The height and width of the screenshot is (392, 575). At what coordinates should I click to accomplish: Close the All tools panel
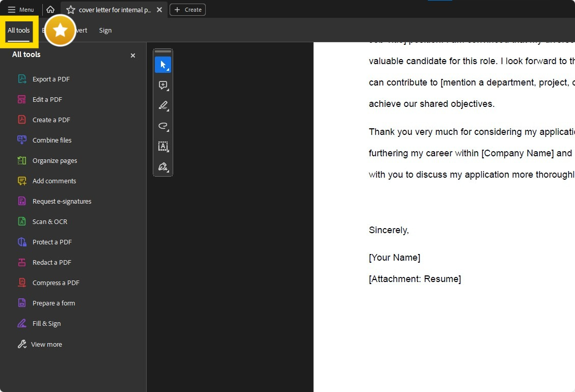(x=133, y=55)
